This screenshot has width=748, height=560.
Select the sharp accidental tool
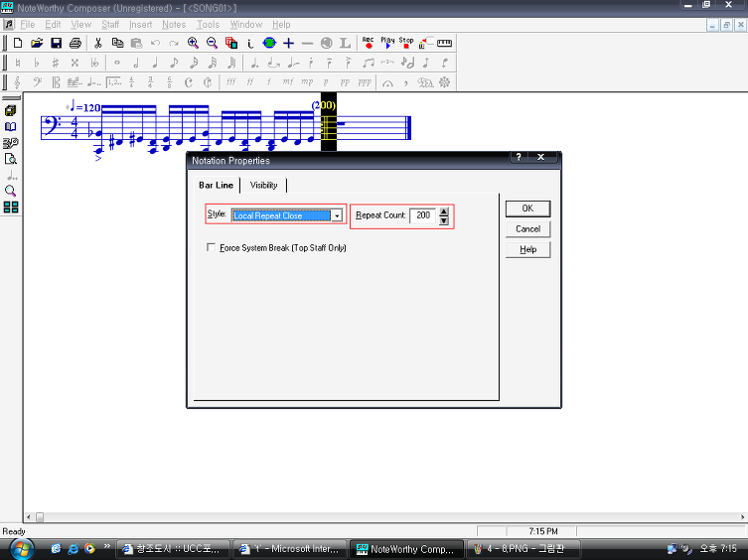coord(56,63)
